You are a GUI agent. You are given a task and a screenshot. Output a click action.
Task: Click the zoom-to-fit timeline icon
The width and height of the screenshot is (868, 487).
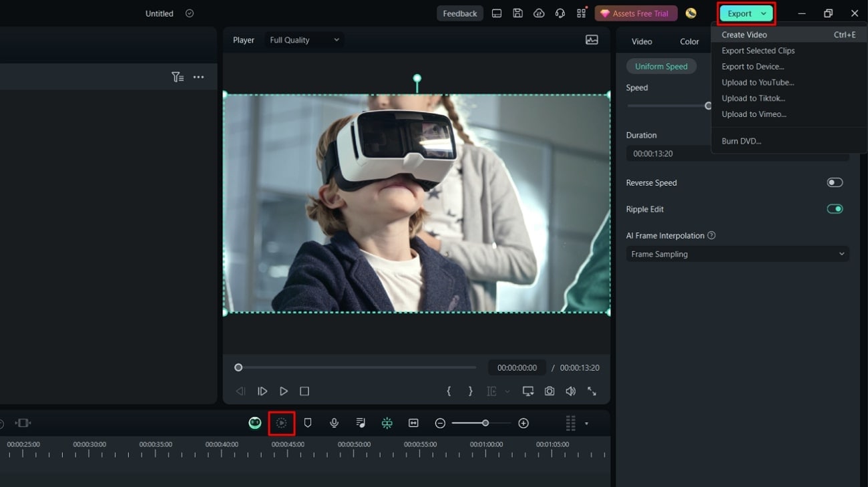tap(413, 423)
